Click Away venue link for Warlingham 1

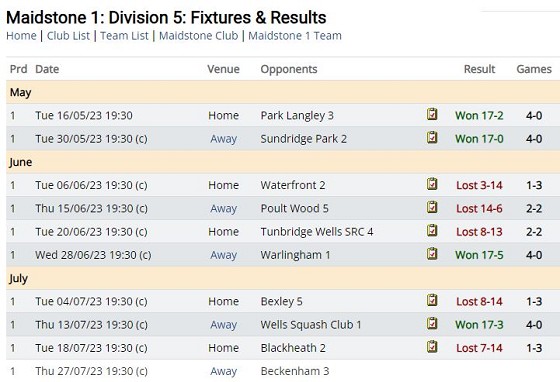pyautogui.click(x=224, y=255)
